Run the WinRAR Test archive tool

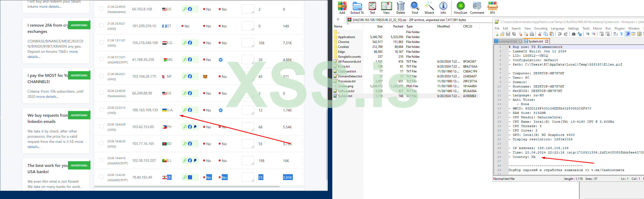pos(372,8)
